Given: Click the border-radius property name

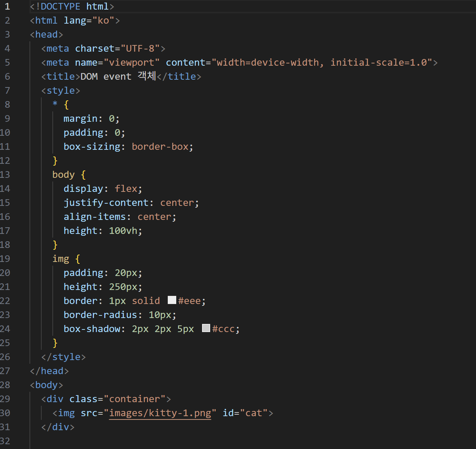Looking at the screenshot, I should point(100,315).
